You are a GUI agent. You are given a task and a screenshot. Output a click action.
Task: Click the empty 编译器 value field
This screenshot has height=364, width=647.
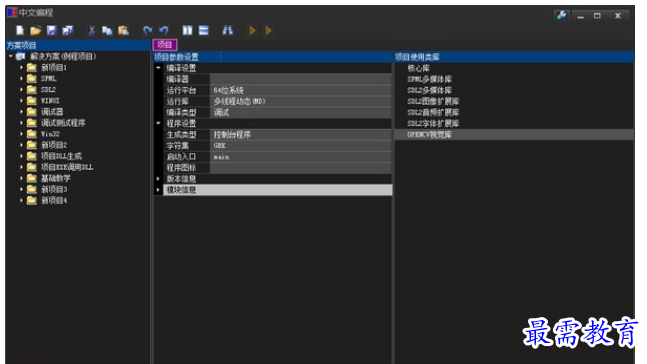(x=301, y=79)
